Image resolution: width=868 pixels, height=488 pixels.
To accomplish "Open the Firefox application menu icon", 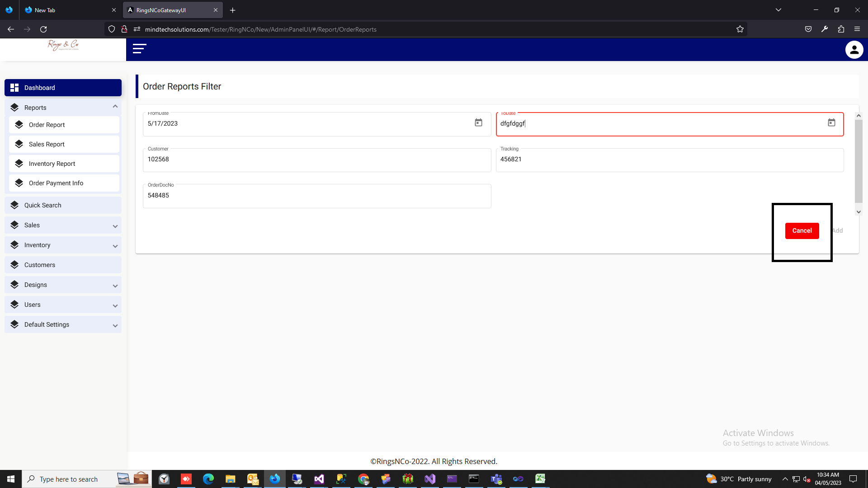I will pyautogui.click(x=857, y=29).
